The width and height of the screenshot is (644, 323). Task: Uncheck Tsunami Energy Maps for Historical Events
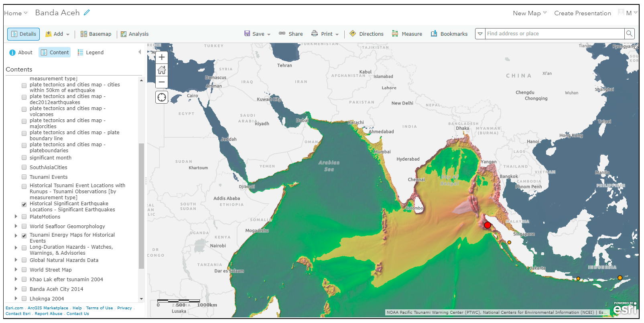[24, 236]
